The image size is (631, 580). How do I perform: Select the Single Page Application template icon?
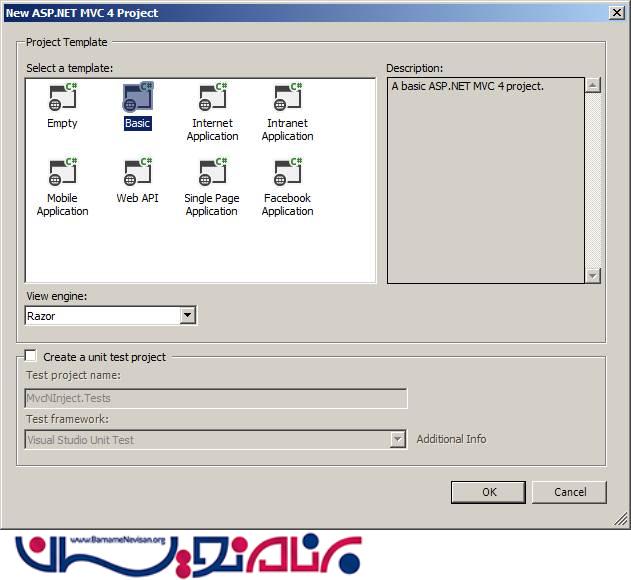tap(213, 172)
